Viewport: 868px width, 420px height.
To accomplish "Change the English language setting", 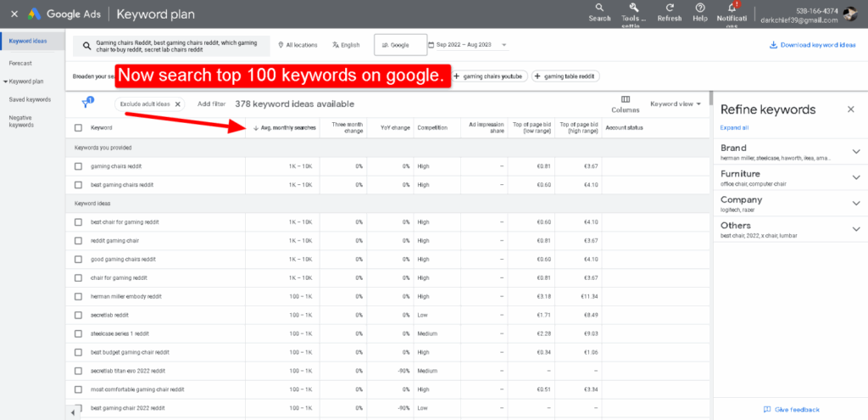I will [346, 45].
